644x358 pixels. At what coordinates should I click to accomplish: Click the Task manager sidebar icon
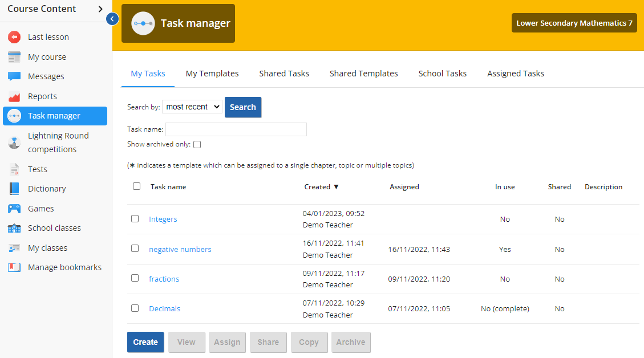pyautogui.click(x=14, y=116)
